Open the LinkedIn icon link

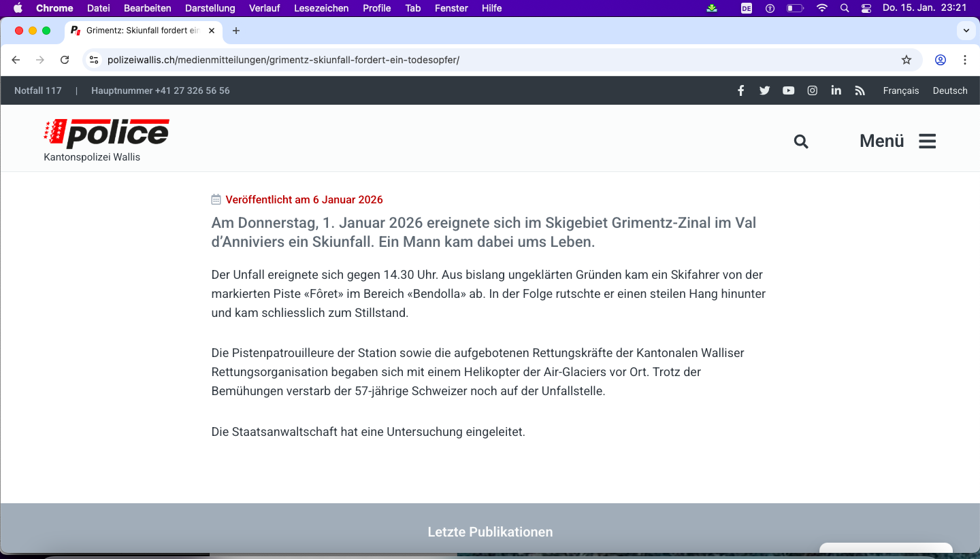click(836, 90)
